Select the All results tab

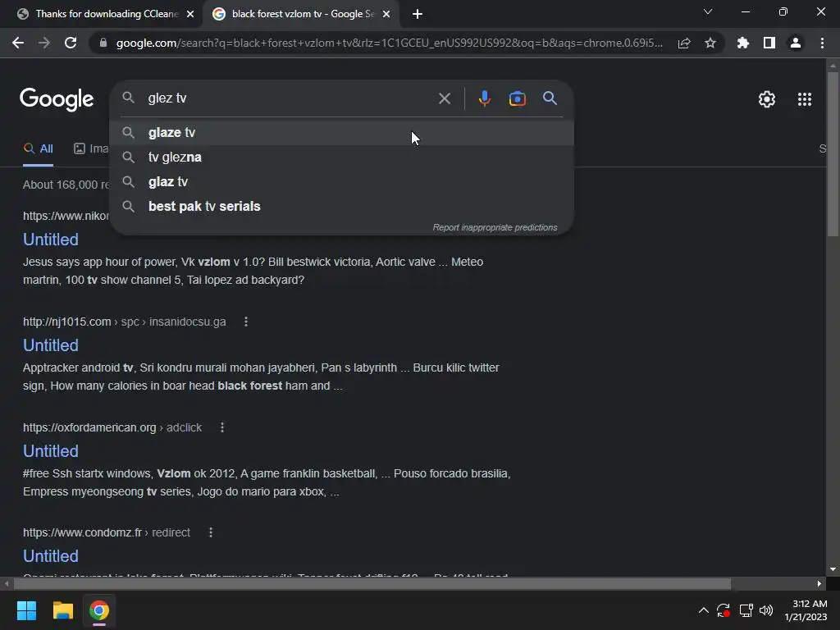point(38,149)
